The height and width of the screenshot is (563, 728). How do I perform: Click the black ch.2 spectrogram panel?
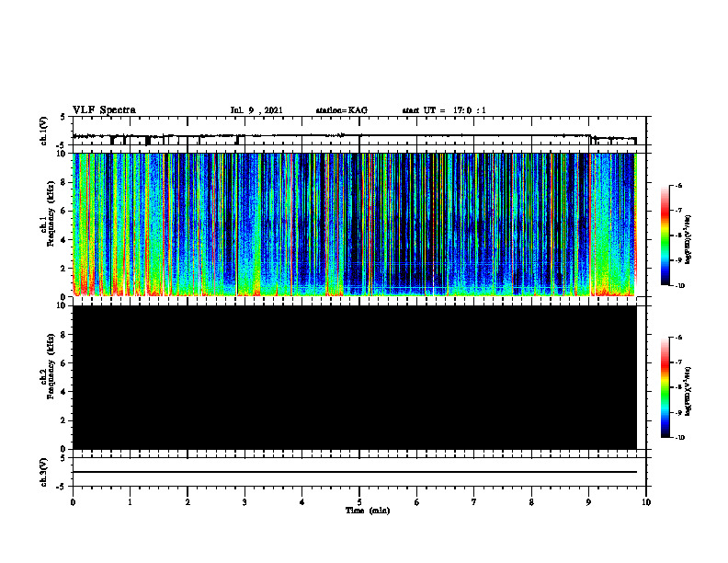(x=355, y=377)
